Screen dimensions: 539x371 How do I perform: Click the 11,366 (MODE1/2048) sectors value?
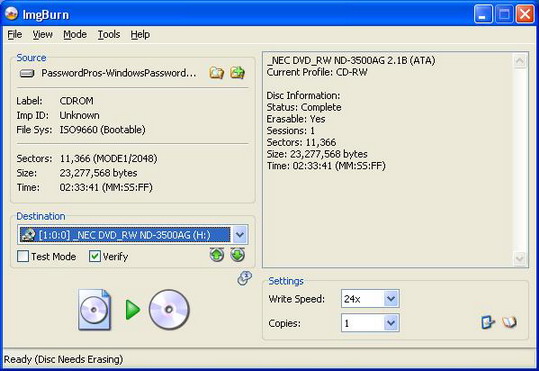(x=108, y=159)
